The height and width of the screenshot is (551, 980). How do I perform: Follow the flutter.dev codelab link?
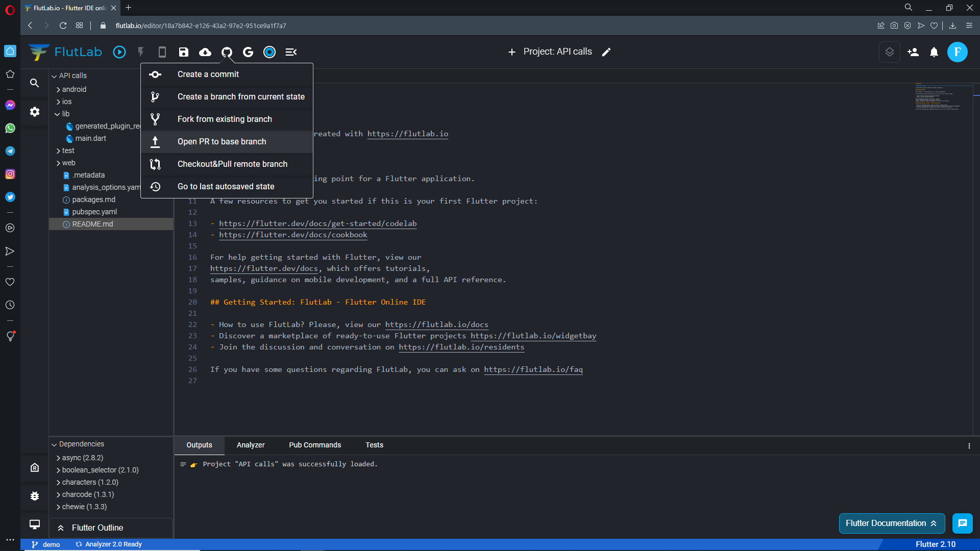(x=317, y=223)
